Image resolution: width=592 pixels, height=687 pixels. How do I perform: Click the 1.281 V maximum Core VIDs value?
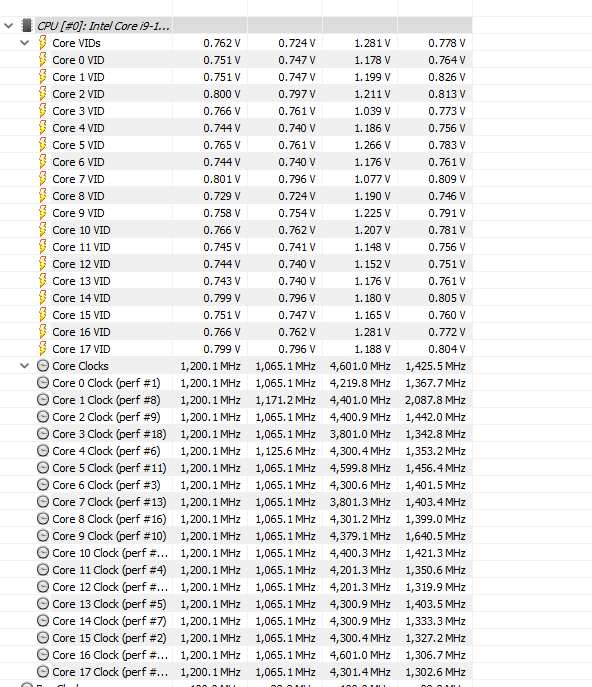(x=372, y=43)
